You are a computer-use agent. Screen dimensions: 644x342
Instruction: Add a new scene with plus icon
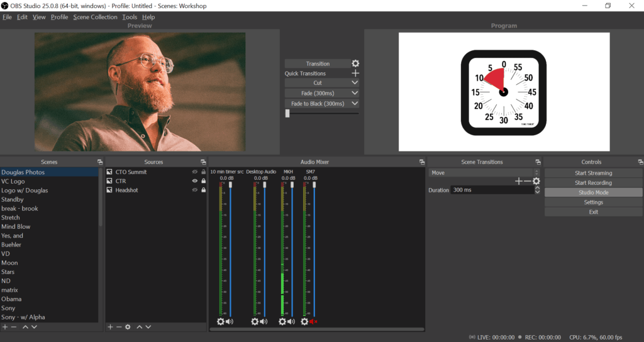pos(5,327)
